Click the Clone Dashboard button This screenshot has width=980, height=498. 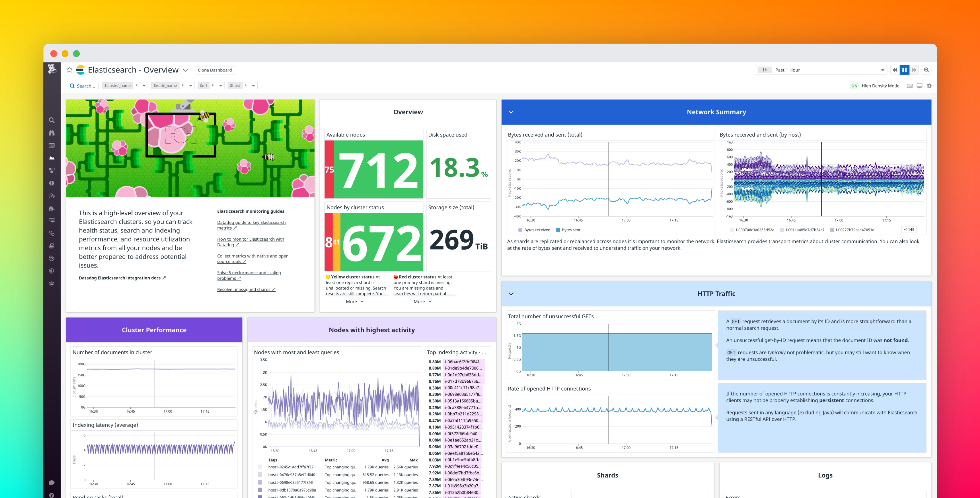(215, 70)
